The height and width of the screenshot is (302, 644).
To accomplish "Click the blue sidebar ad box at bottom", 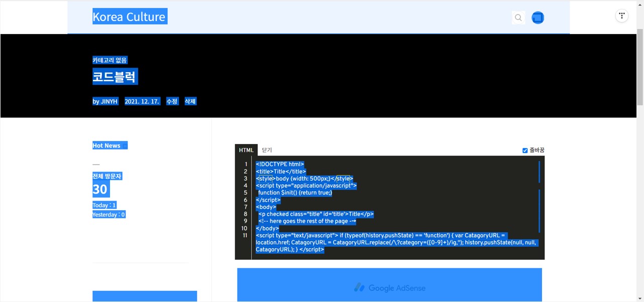I will (145, 296).
